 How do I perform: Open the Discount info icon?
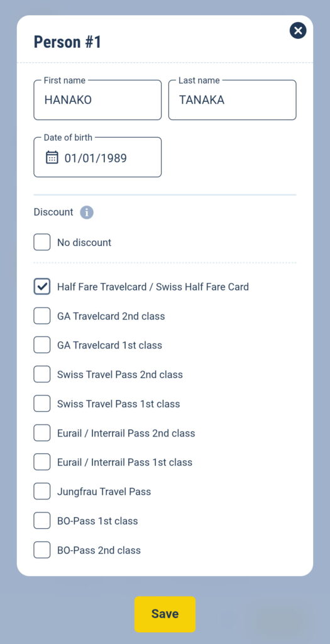pos(87,213)
